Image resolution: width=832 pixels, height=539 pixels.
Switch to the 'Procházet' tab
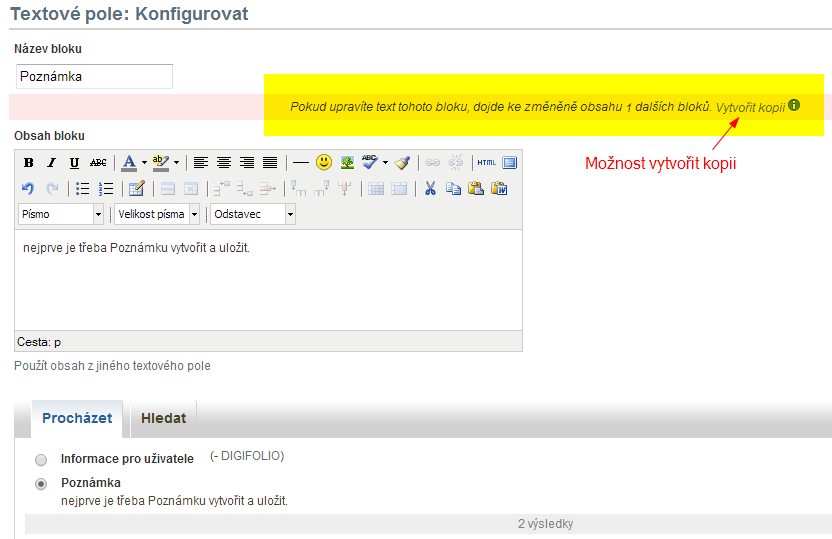(x=76, y=418)
